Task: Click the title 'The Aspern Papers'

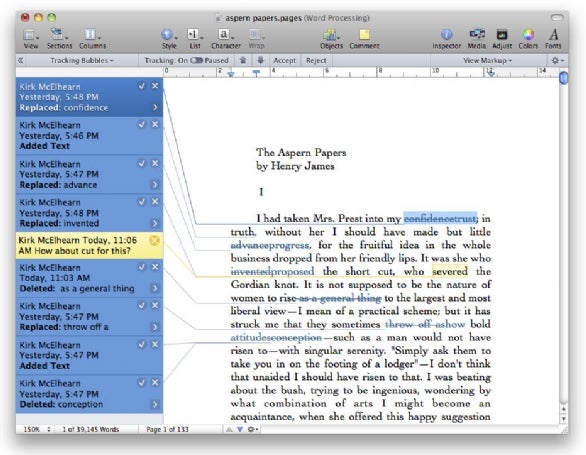Action: tap(301, 152)
